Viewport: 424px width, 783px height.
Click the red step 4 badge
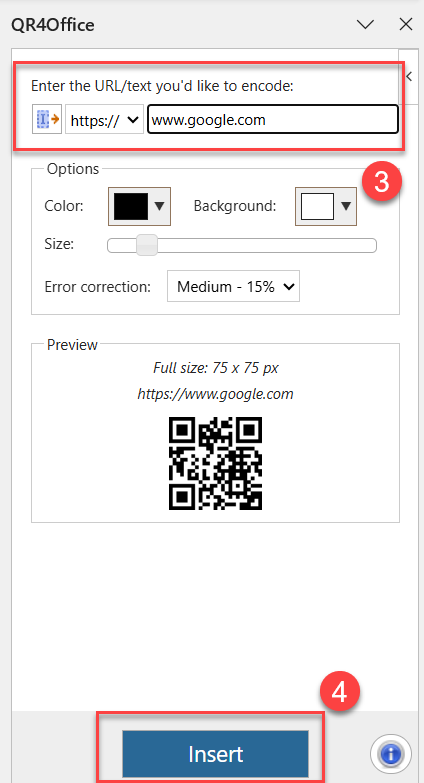(x=340, y=693)
